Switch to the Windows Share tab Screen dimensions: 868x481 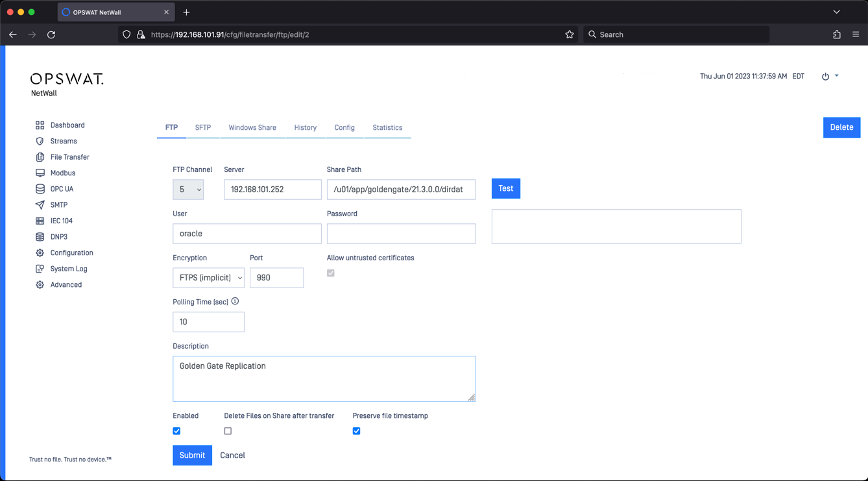252,128
